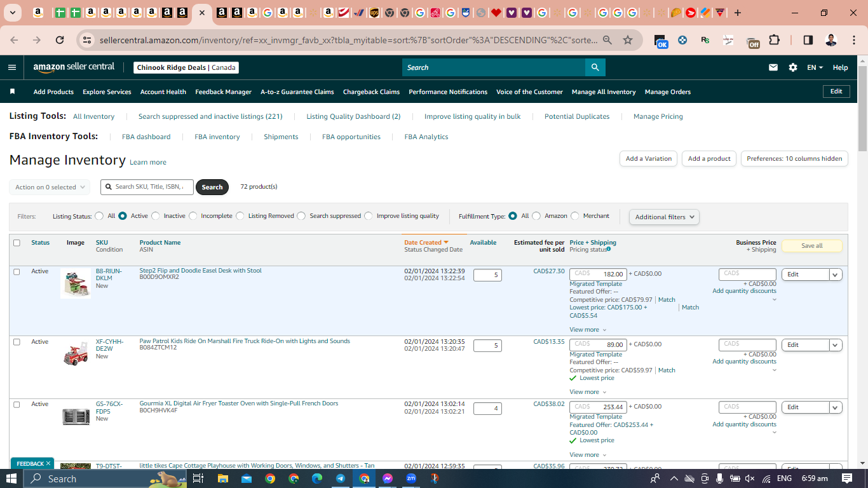868x488 pixels.
Task: Expand View more under Step2 Easel pricing
Action: pyautogui.click(x=588, y=330)
